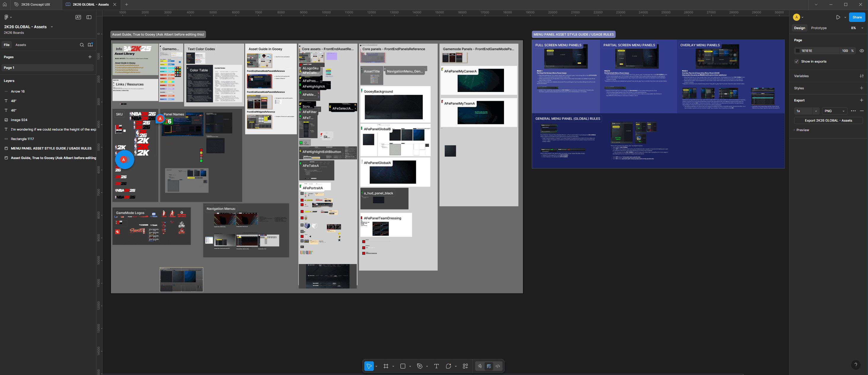Open variables settings icon

(x=861, y=76)
